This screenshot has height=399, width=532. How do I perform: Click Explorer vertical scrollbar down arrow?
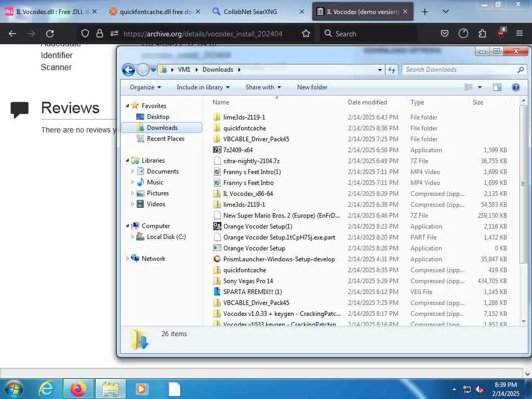(524, 321)
